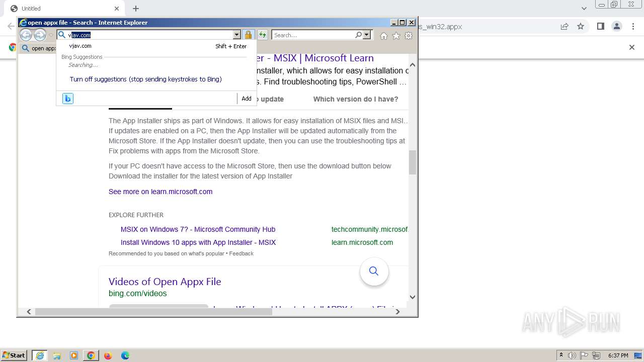Open Chrome tab search chevron

pos(584,8)
